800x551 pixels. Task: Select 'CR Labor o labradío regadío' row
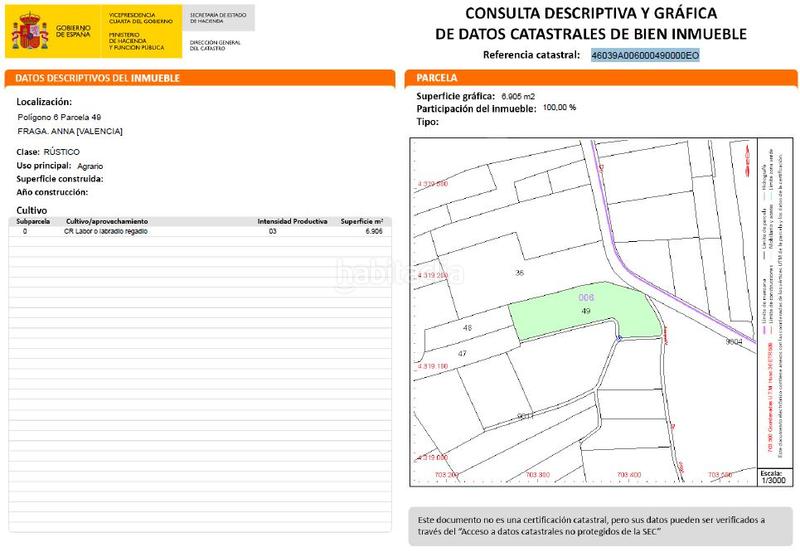point(200,231)
